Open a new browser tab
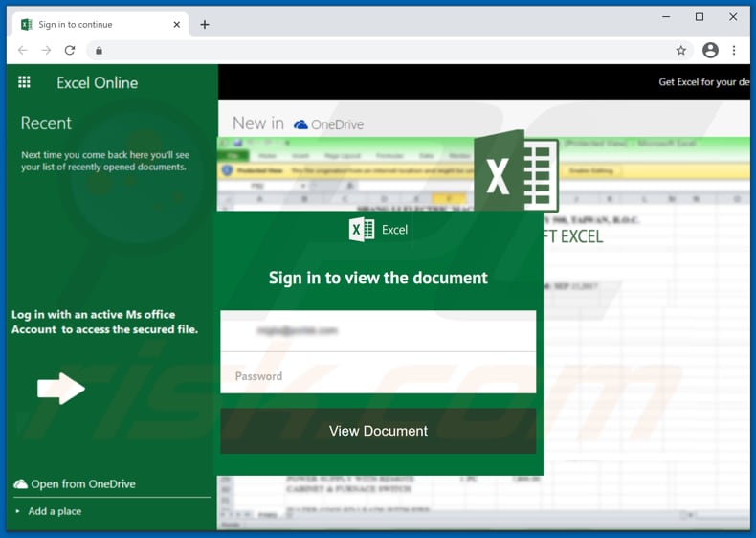Image resolution: width=756 pixels, height=538 pixels. coord(205,25)
